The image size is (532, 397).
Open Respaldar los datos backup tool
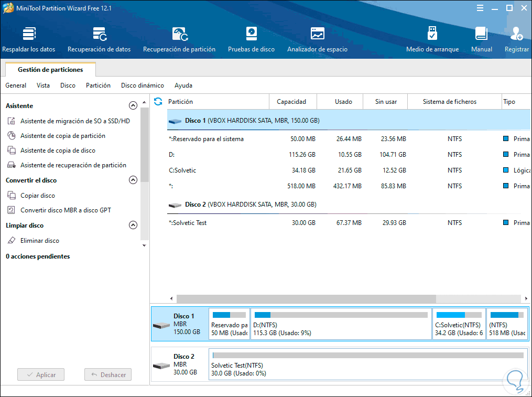29,39
